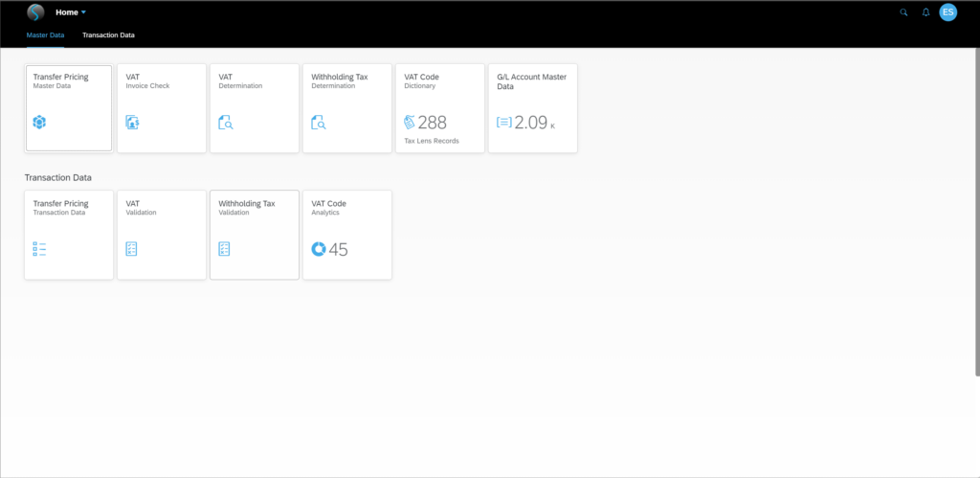
Task: Click the Withholding Tax Validation checklist icon
Action: (224, 249)
